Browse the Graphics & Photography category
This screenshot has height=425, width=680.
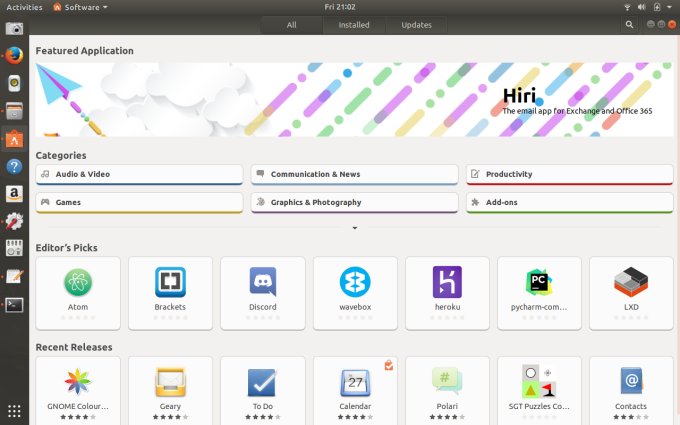click(354, 203)
